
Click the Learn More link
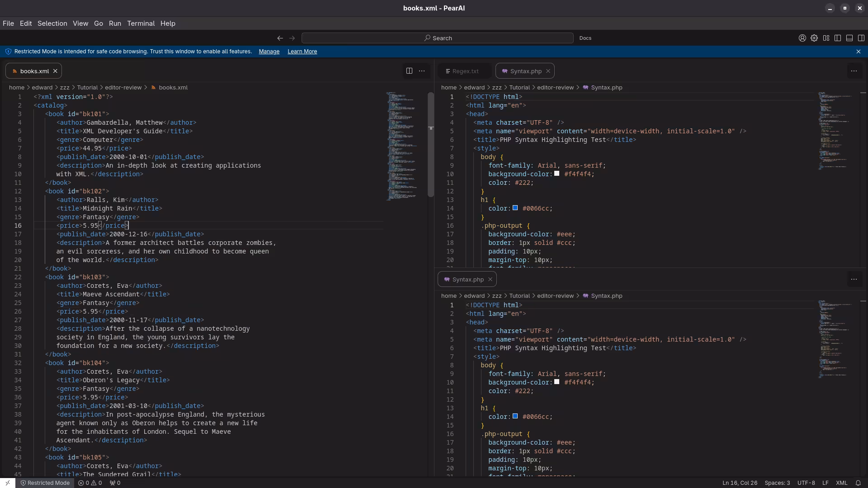302,52
